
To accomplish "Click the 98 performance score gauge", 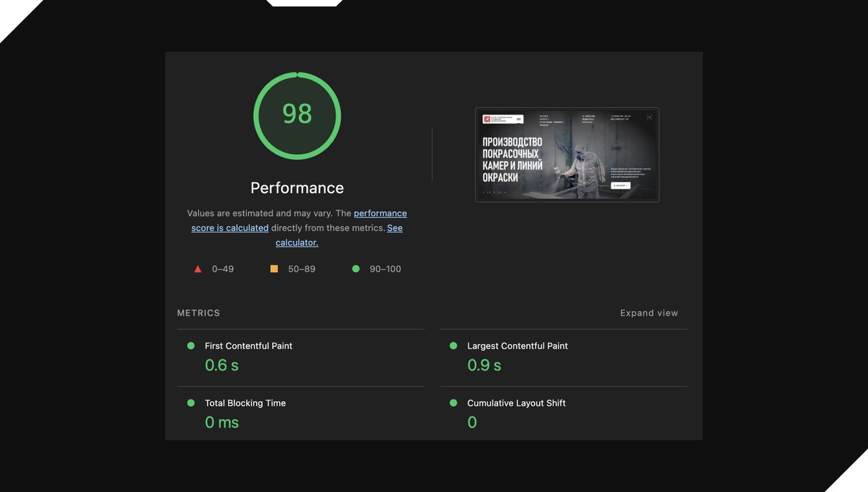I will 297,115.
